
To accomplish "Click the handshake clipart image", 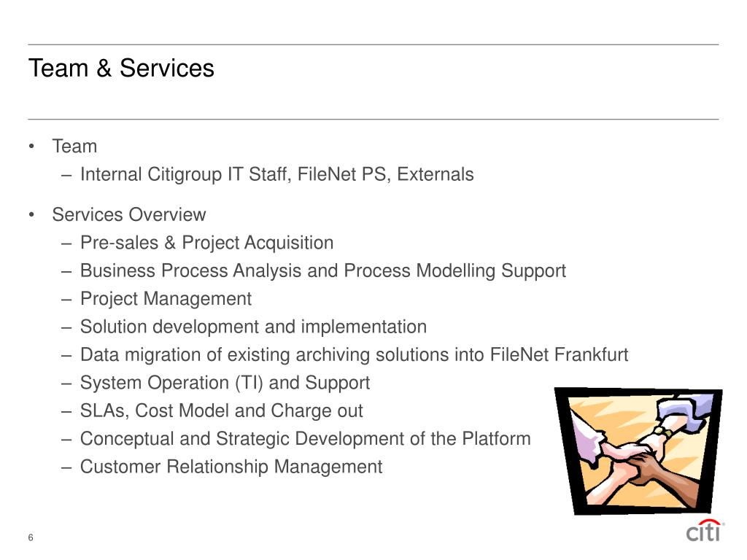I will (x=639, y=451).
